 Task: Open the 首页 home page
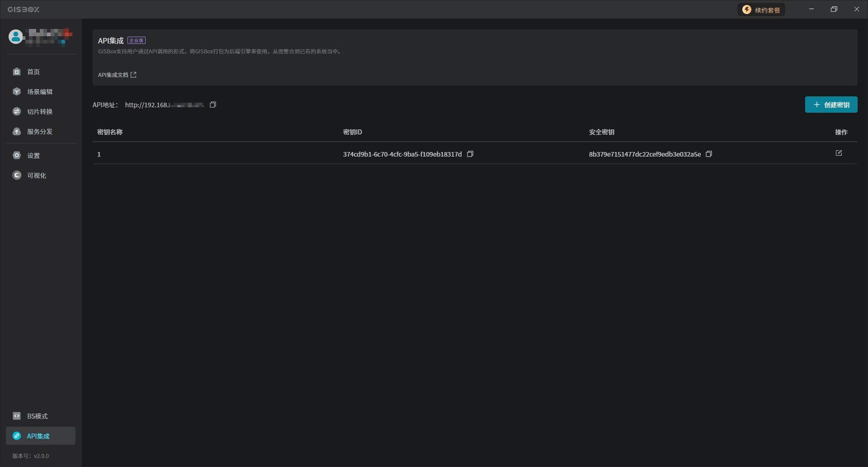[x=33, y=72]
